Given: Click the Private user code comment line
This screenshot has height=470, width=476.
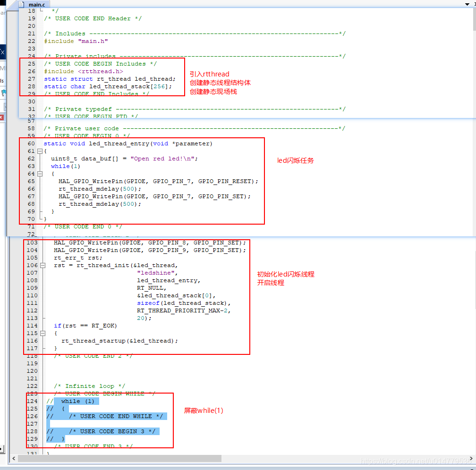Looking at the screenshot, I should click(194, 129).
